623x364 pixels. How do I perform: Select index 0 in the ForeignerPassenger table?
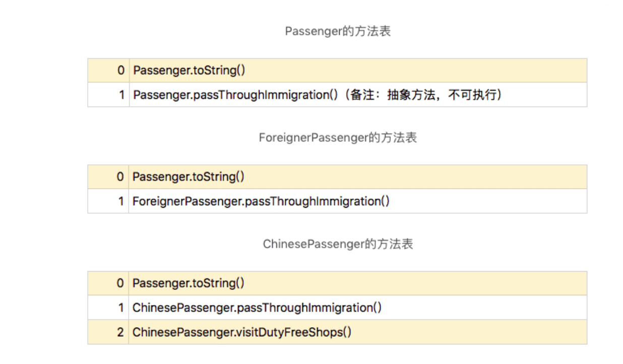click(x=120, y=177)
